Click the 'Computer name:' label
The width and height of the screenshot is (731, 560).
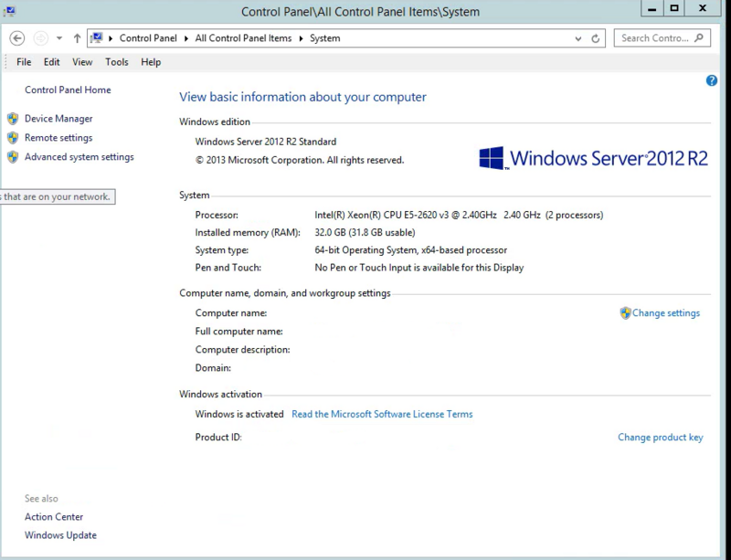[x=231, y=313]
